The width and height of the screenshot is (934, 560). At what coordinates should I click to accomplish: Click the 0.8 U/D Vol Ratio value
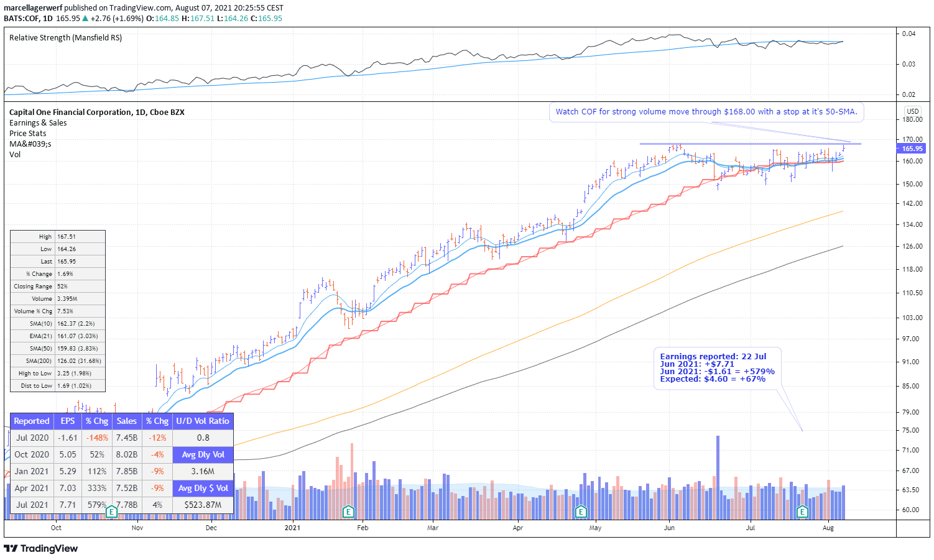point(203,438)
